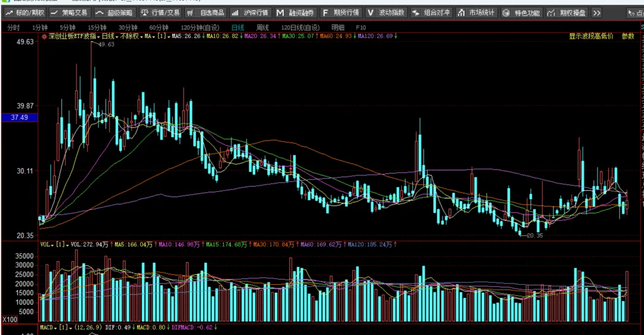Switch to the 分时 chart tab
Image resolution: width=644 pixels, height=335 pixels.
tap(13, 27)
